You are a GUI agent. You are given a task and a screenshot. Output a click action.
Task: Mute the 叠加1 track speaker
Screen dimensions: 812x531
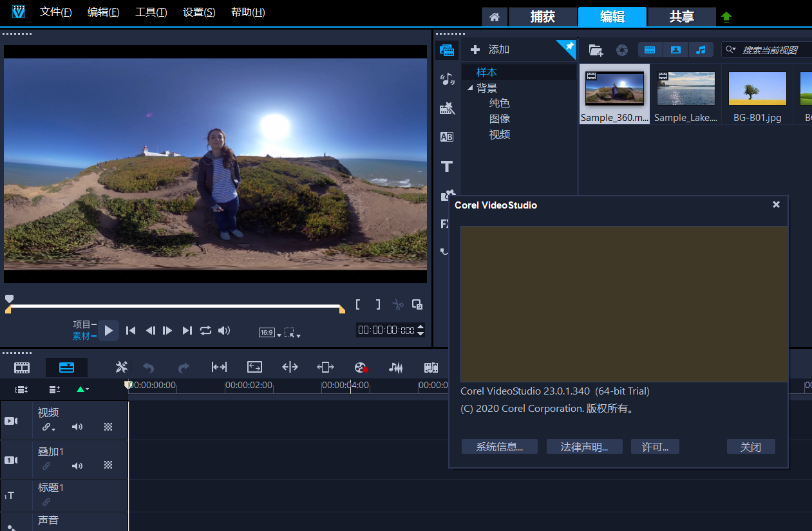77,465
